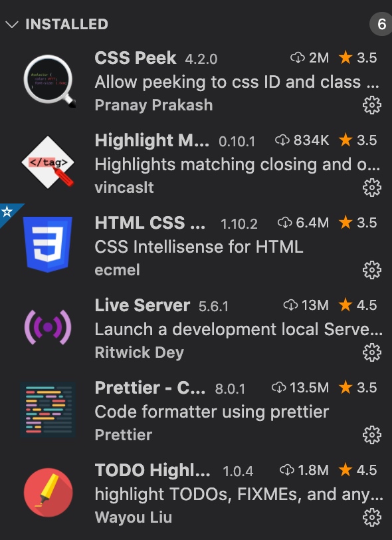Click the star badge on HTML CSS Support
The image size is (392, 540).
tap(7, 211)
